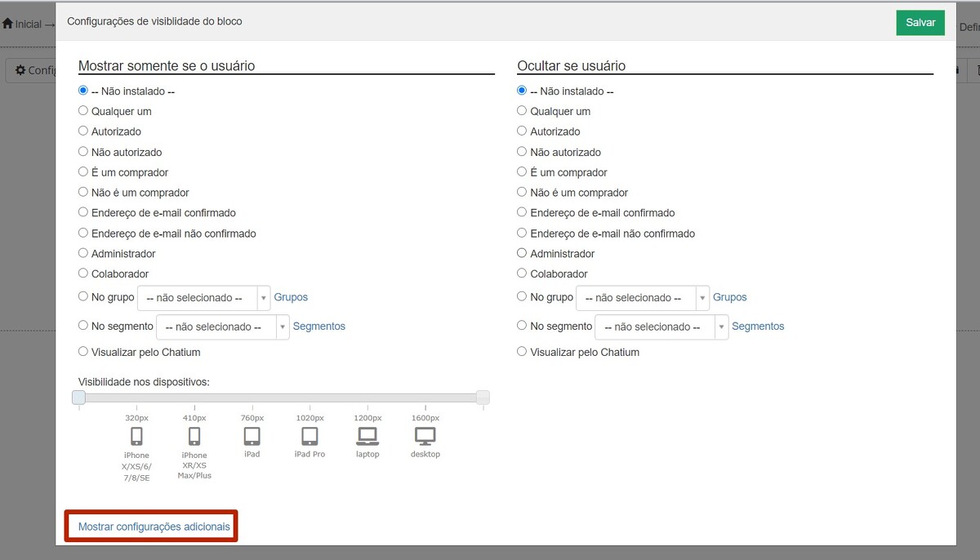Choose 'É um comprador' in Mostrar somente column

pos(83,172)
